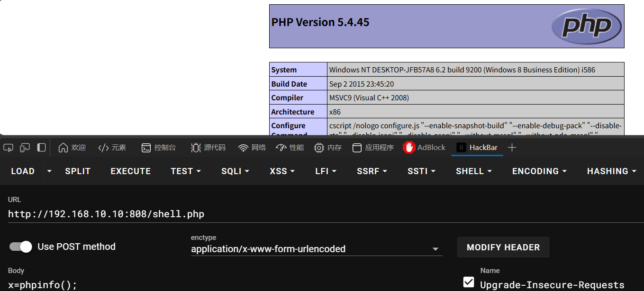Click the plus icon to add tools
This screenshot has height=291, width=644.
coord(512,148)
